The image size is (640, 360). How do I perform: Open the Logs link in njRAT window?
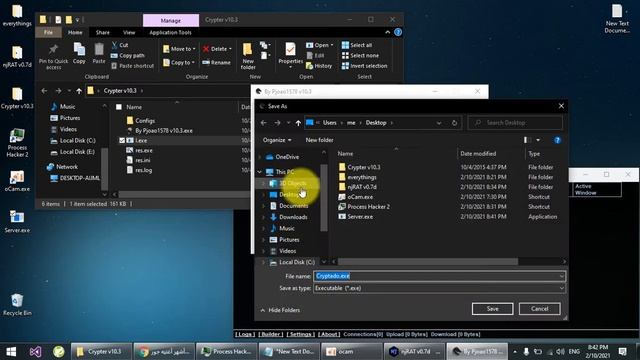tap(245, 334)
